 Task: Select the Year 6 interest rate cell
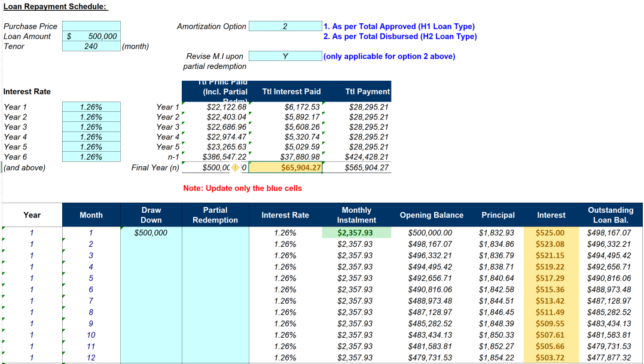(x=91, y=157)
